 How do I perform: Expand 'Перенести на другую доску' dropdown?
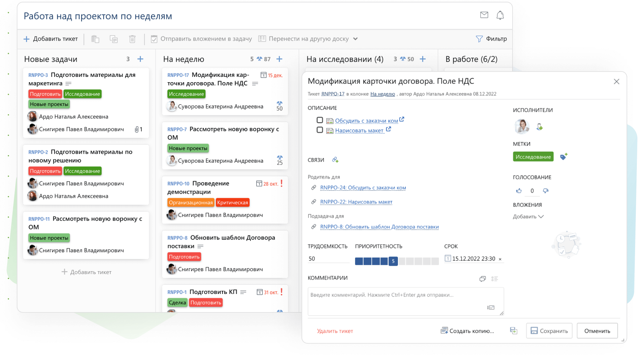pyautogui.click(x=355, y=39)
